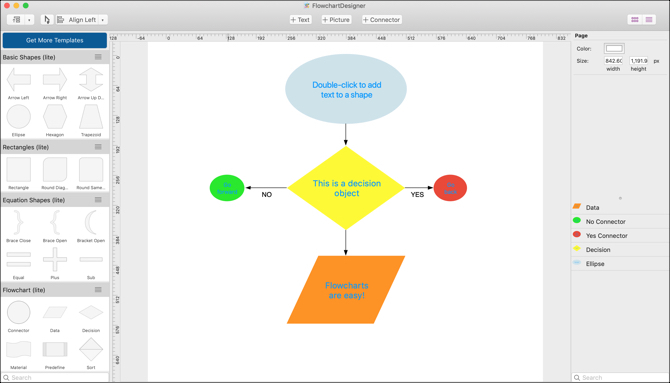
Task: Click the Get More Templates button
Action: (x=55, y=40)
